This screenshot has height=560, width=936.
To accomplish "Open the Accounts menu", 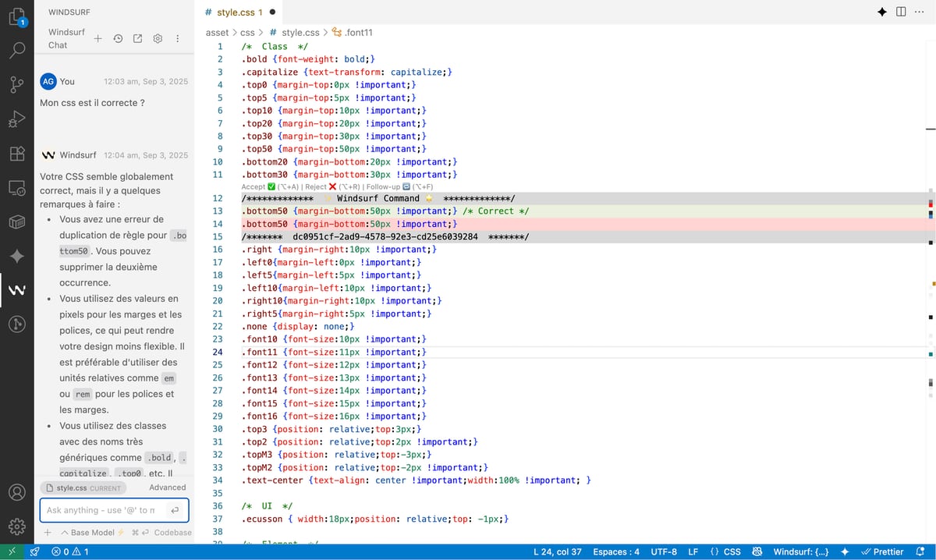I will tap(16, 493).
